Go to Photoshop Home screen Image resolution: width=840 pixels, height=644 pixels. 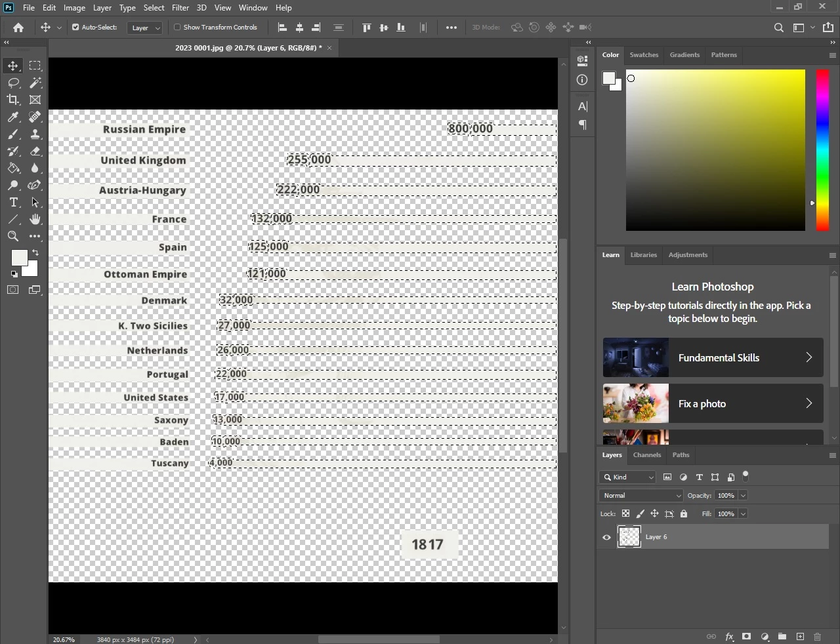(x=18, y=28)
